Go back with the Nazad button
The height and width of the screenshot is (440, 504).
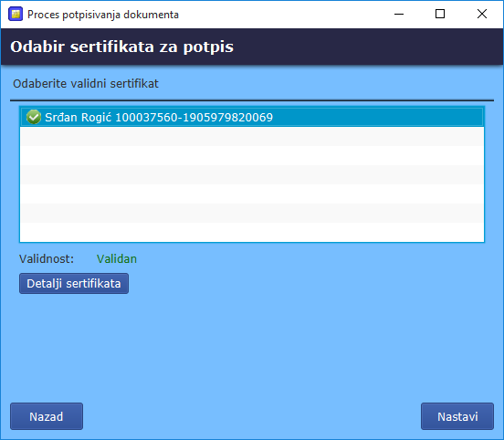pos(47,416)
